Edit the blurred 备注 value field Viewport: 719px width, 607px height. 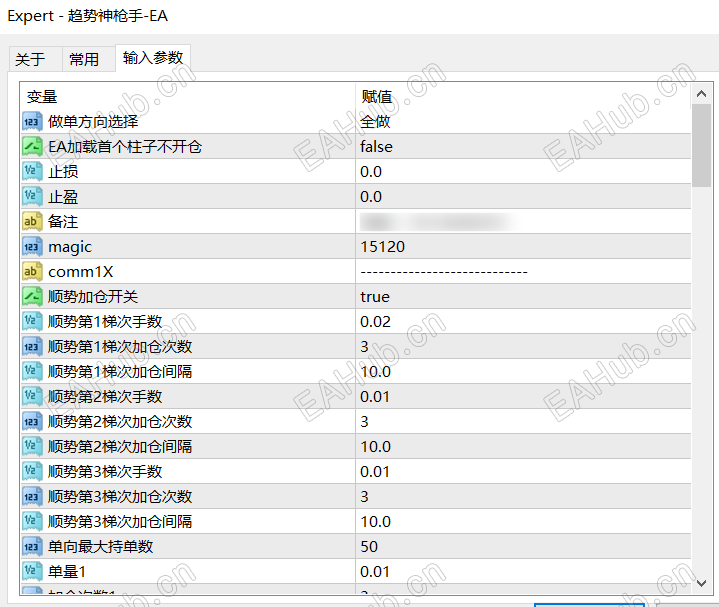tap(523, 221)
